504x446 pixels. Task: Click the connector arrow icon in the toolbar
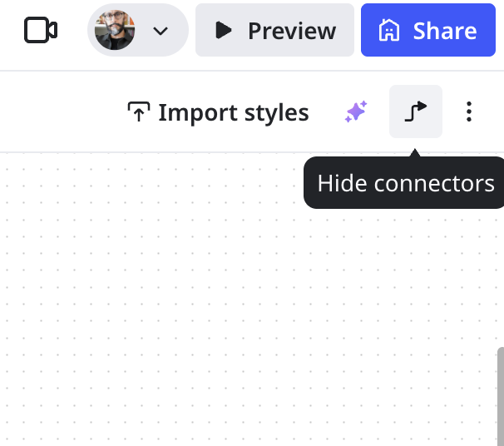tap(416, 111)
